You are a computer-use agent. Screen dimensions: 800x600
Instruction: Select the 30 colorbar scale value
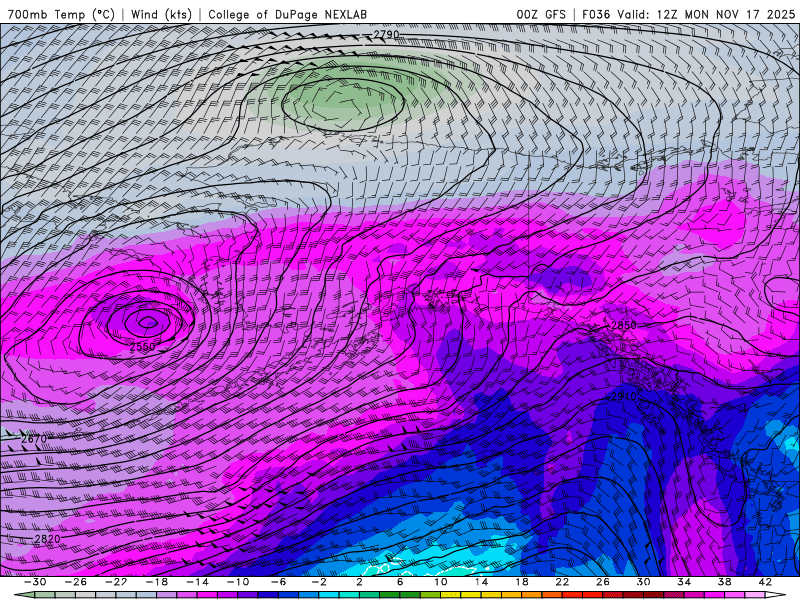tap(643, 582)
